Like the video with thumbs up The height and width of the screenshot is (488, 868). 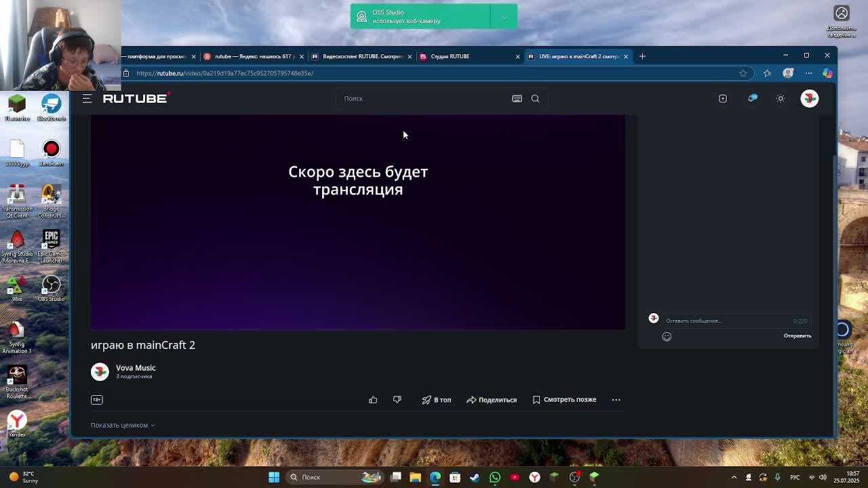(373, 400)
